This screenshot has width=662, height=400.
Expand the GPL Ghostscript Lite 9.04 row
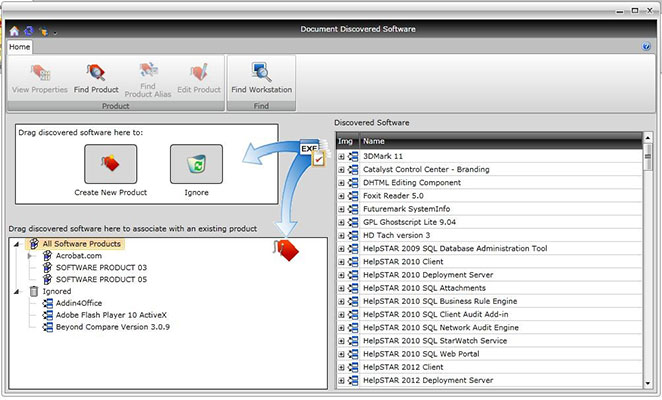point(341,223)
